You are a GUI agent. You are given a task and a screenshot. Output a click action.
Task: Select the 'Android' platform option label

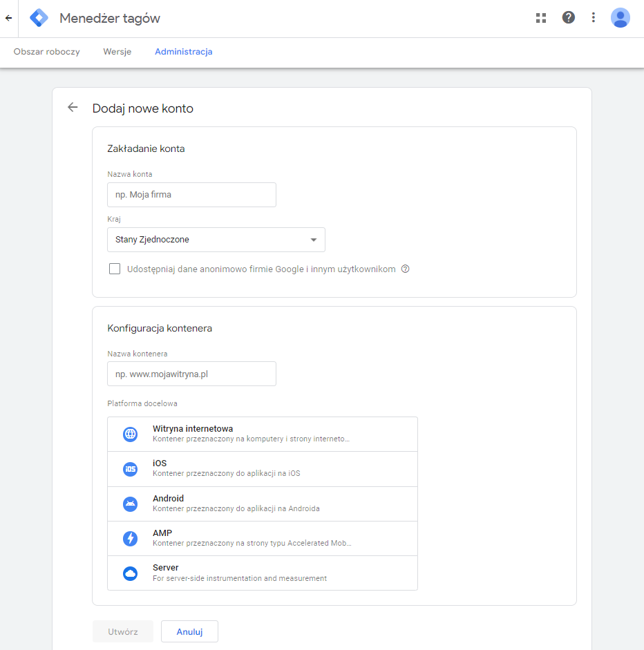pos(168,498)
